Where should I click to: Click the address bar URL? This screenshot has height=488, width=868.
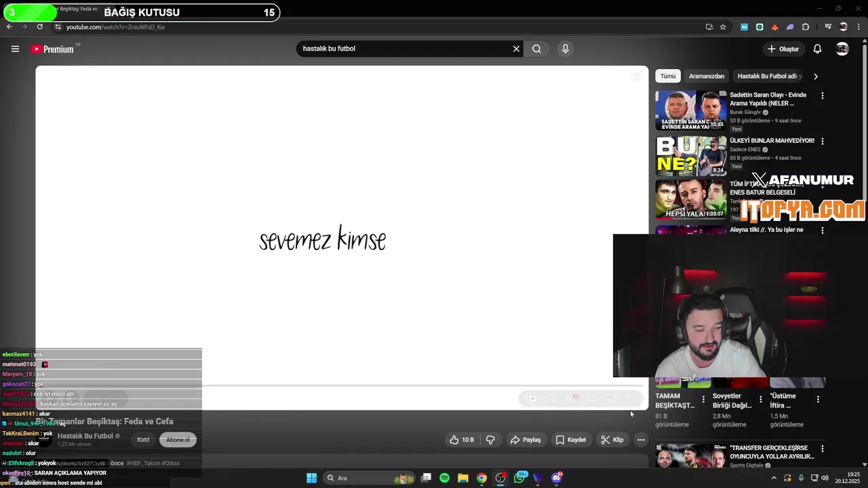coord(115,27)
